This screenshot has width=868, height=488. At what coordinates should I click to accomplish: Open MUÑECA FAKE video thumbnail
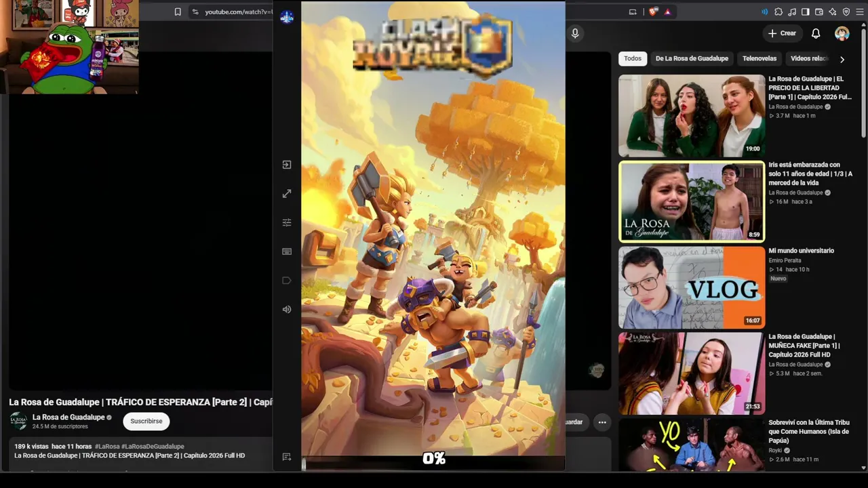(692, 373)
